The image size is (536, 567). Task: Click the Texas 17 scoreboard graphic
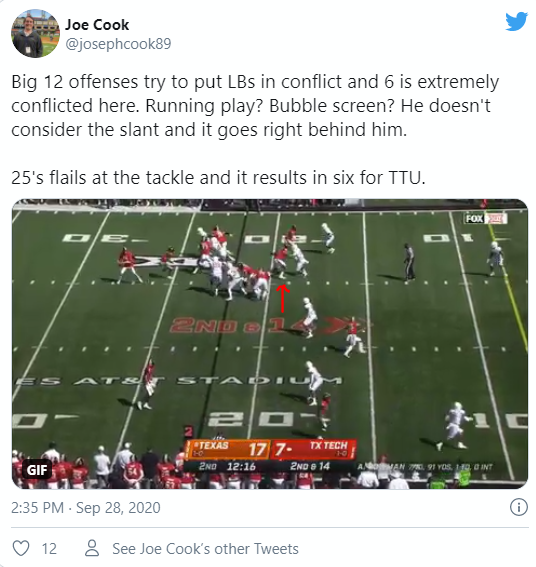227,449
